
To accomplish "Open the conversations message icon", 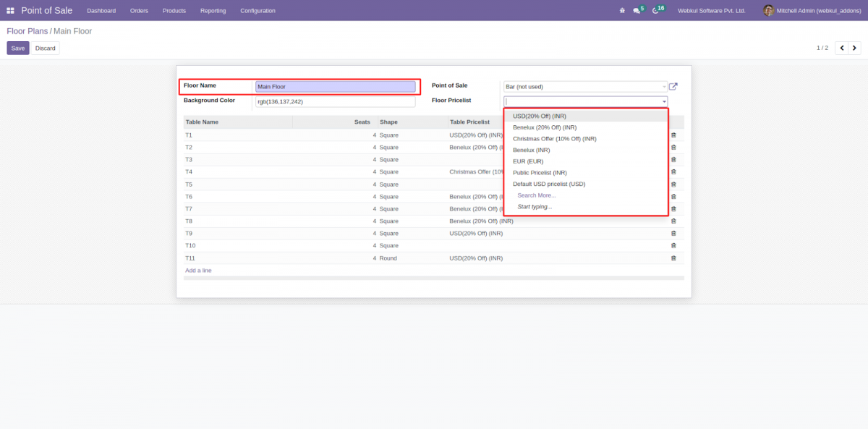I will click(636, 10).
